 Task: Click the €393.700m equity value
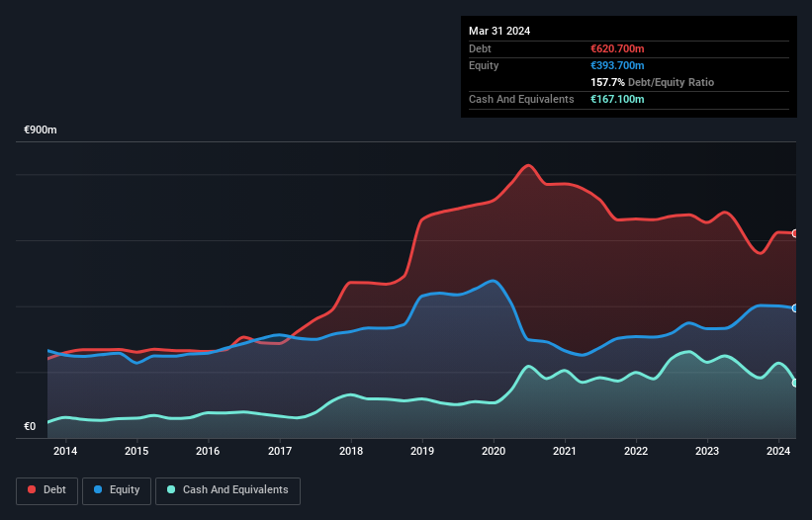pyautogui.click(x=617, y=65)
